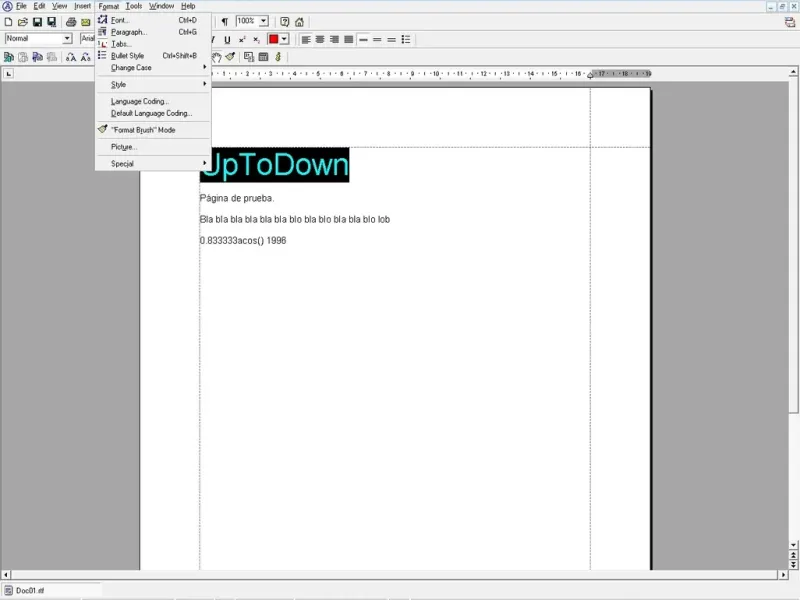Toggle subscript formatting
Screen dimensions: 800x600
pos(256,40)
